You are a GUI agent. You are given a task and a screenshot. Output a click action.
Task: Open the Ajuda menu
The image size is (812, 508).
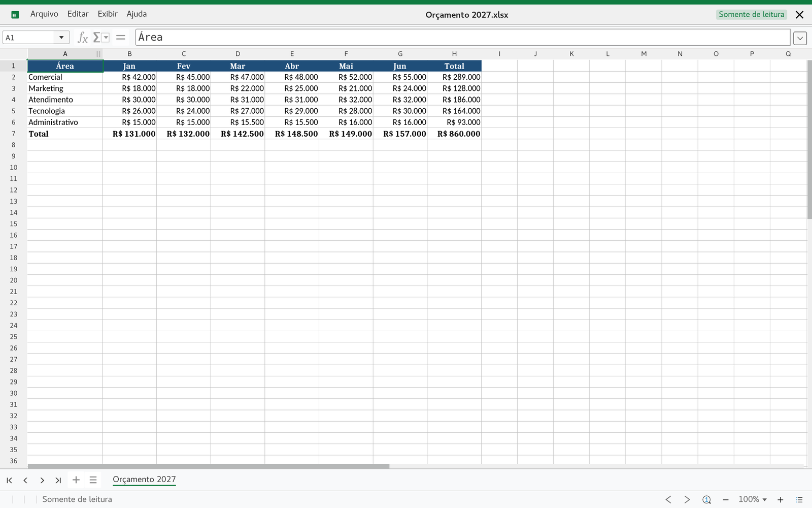tap(137, 14)
